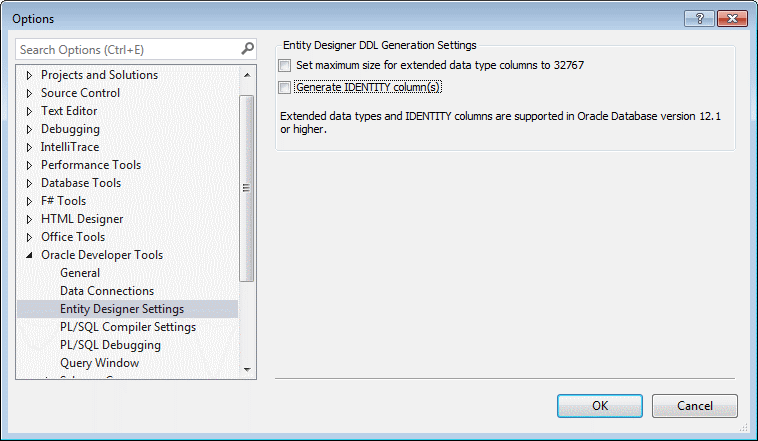Toggle Generate IDENTITY column(s) checkbox
Image resolution: width=758 pixels, height=441 pixels.
(x=285, y=88)
